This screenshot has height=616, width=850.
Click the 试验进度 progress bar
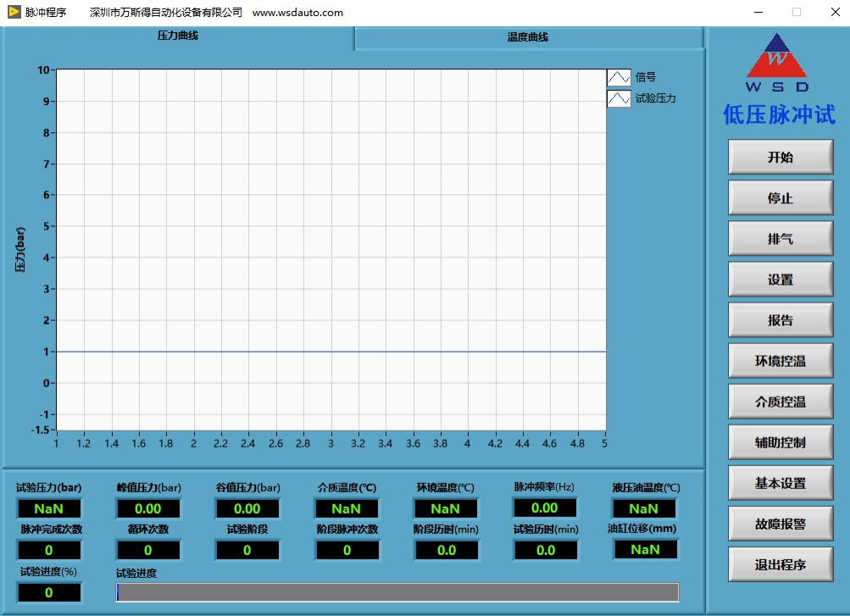tap(397, 592)
